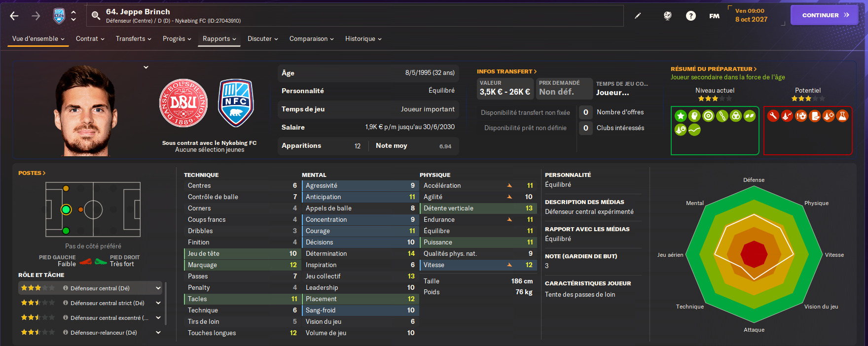
Task: Open the Transferts menu
Action: (x=134, y=39)
